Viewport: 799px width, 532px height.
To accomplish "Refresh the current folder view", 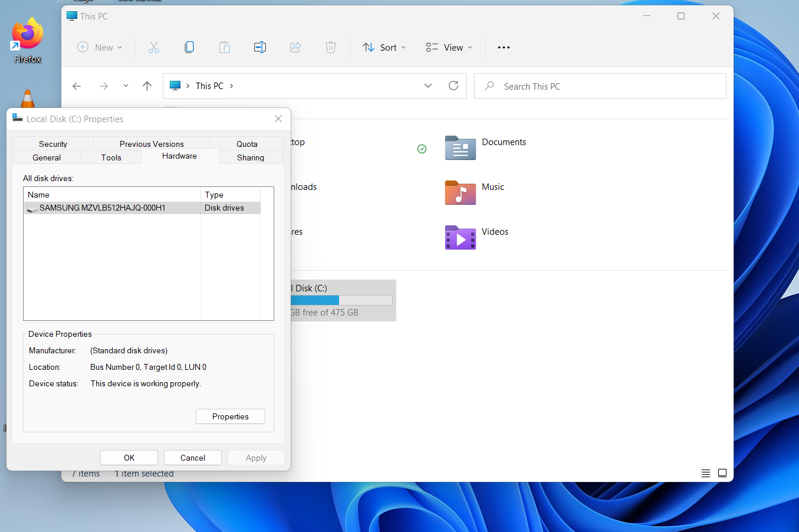I will point(453,86).
